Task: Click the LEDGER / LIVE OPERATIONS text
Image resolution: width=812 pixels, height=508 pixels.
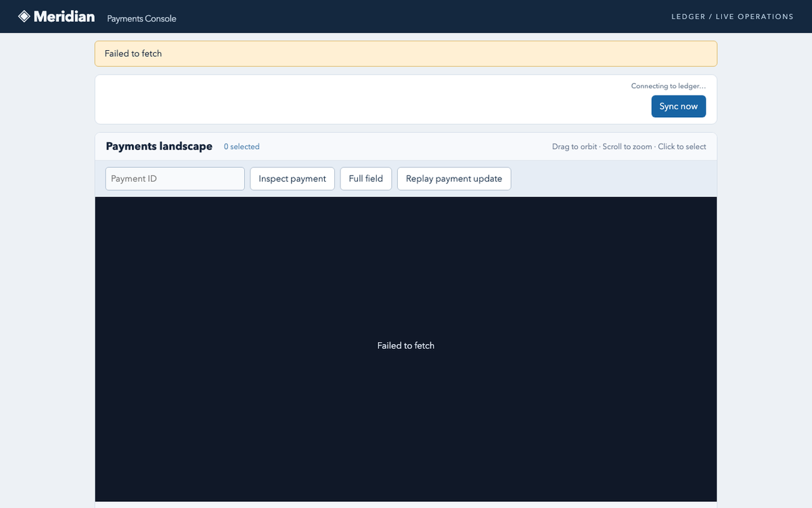Action: 732,16
